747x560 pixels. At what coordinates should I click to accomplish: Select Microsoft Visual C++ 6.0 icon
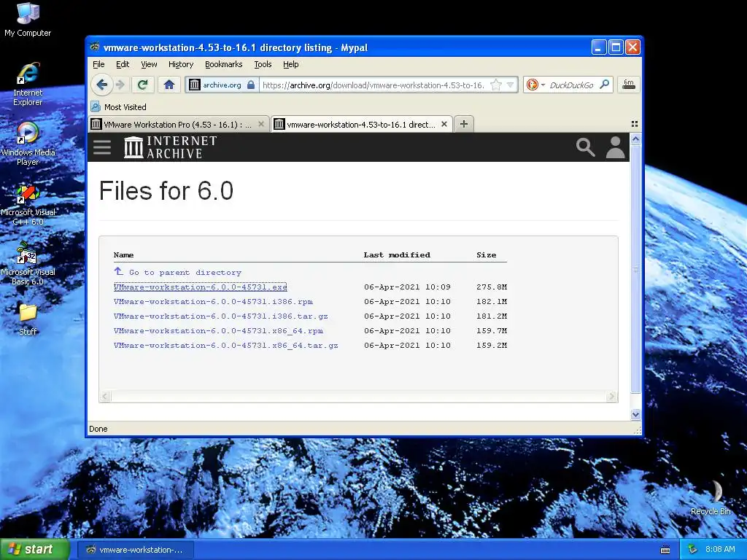28,205
